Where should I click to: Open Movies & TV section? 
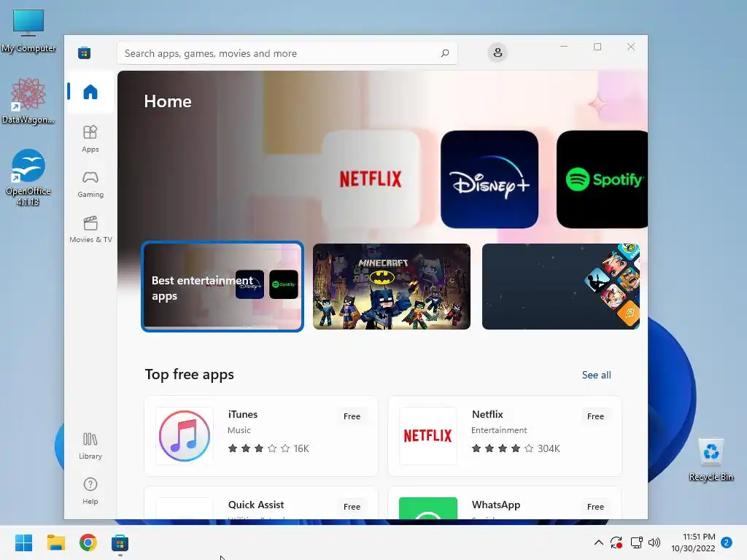coord(90,229)
